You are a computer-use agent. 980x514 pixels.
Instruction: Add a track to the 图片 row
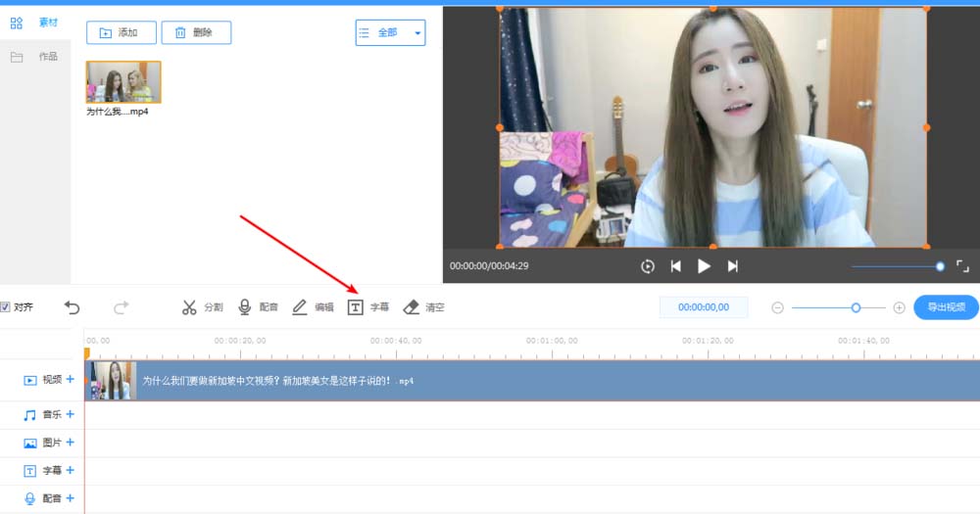pos(70,443)
